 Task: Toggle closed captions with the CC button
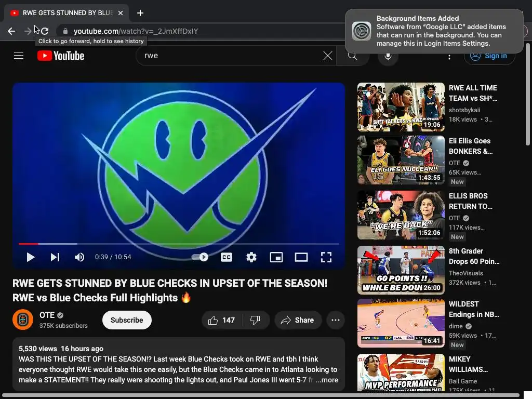click(227, 257)
